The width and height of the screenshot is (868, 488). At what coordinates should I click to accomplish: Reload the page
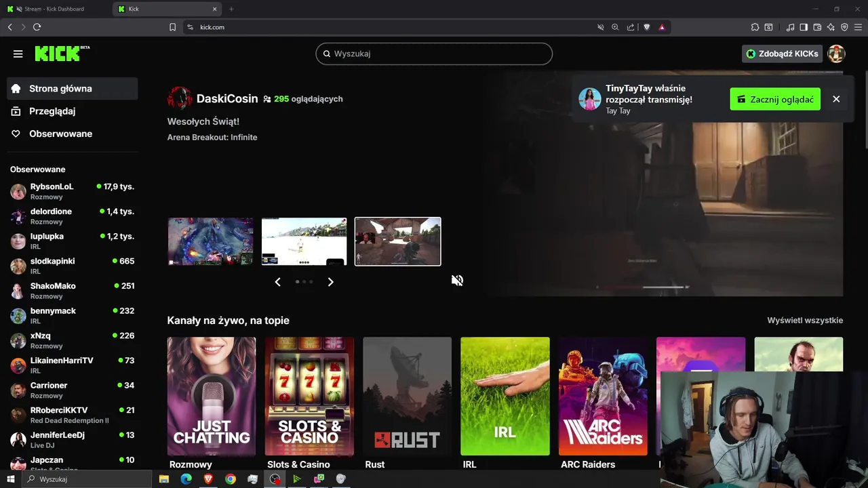click(37, 27)
